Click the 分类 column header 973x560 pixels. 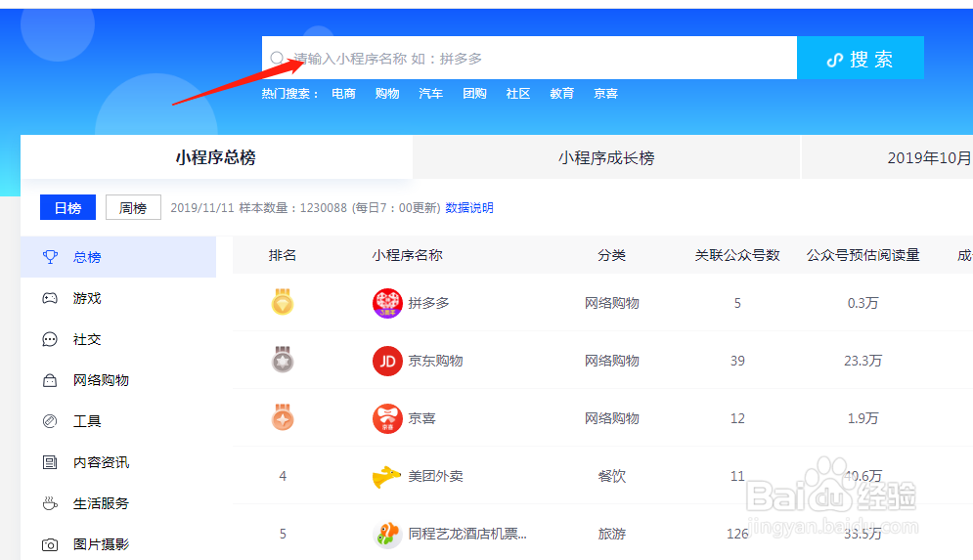[612, 255]
